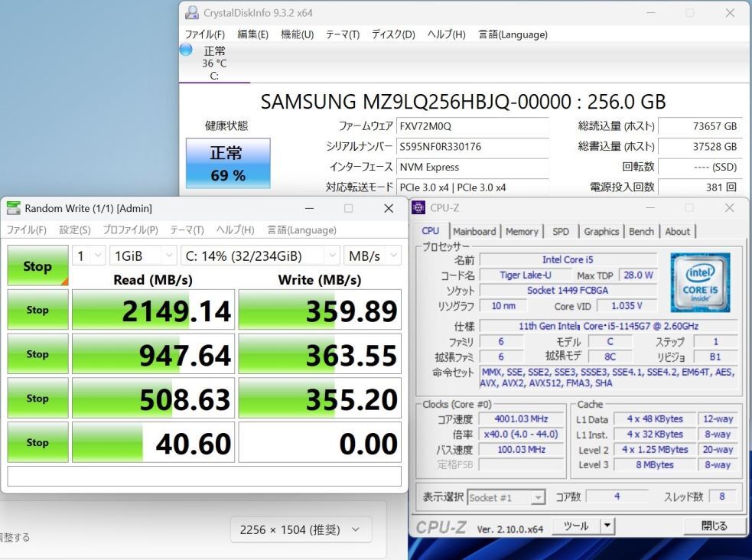Open the test count dropdown

point(90,256)
